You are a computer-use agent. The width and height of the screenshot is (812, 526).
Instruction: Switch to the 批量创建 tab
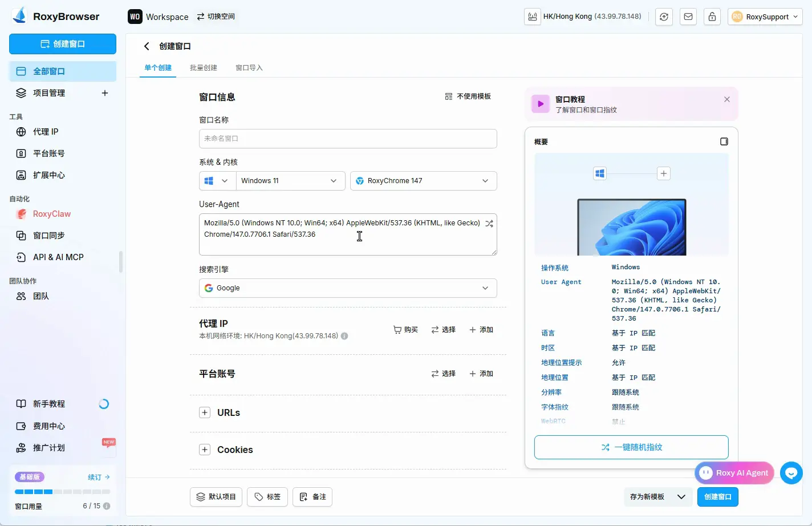point(204,68)
